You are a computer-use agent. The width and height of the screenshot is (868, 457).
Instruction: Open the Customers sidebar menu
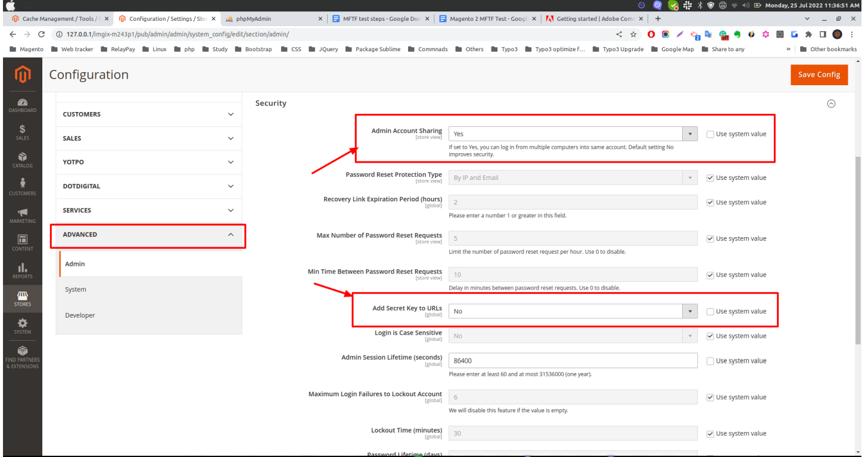click(x=22, y=188)
